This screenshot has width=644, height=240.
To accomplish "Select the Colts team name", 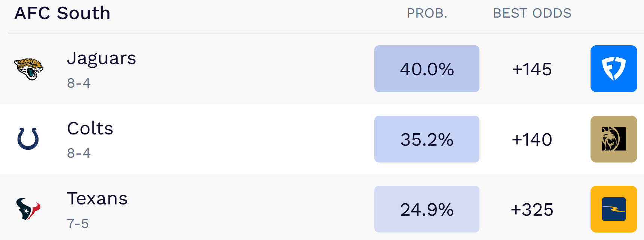I will click(90, 128).
